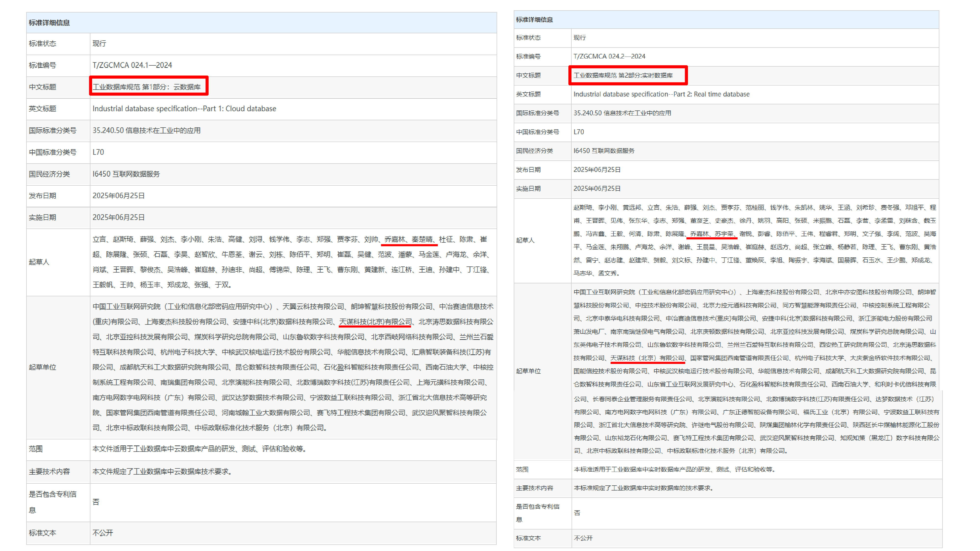
Task: Click underlined name 乔嘉林 in left table
Action: coord(394,239)
